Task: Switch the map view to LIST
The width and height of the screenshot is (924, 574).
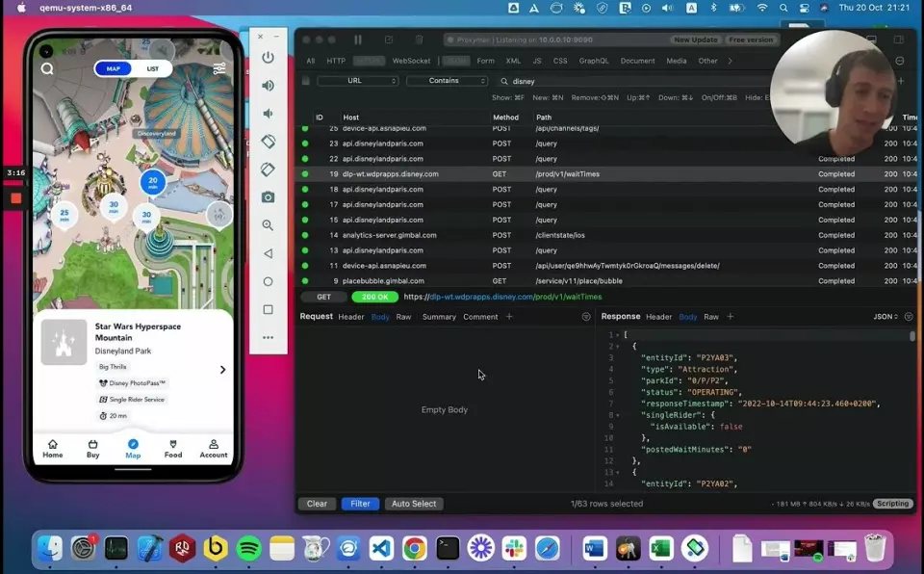Action: pyautogui.click(x=153, y=68)
